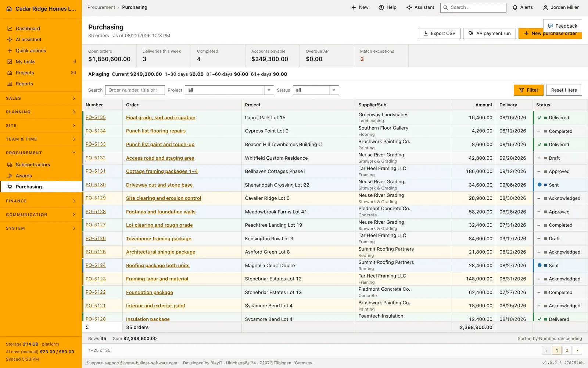The image size is (588, 368).
Task: Click the checkmark icon on PO-5135 status
Action: [539, 118]
